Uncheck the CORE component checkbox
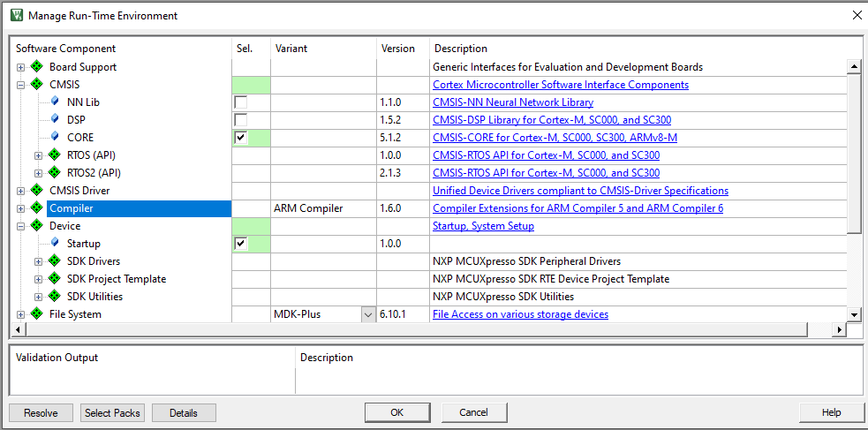 [x=240, y=138]
